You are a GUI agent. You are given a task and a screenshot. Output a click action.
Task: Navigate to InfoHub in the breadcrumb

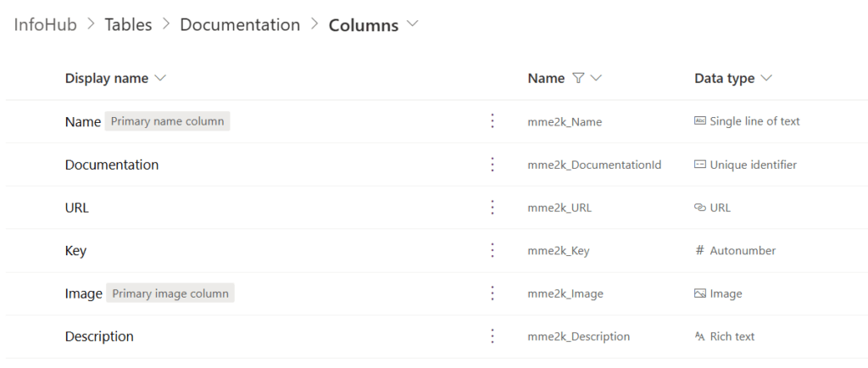click(45, 25)
